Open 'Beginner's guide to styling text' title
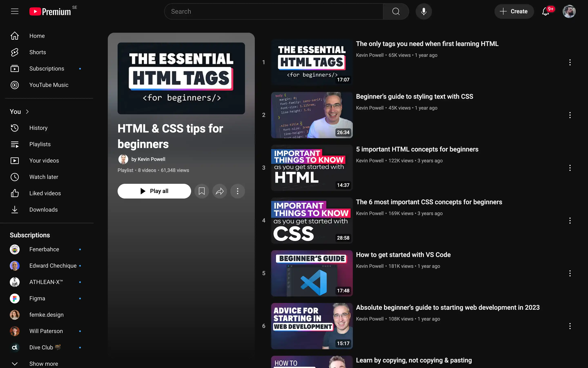Screen dimensions: 588x368 414,97
